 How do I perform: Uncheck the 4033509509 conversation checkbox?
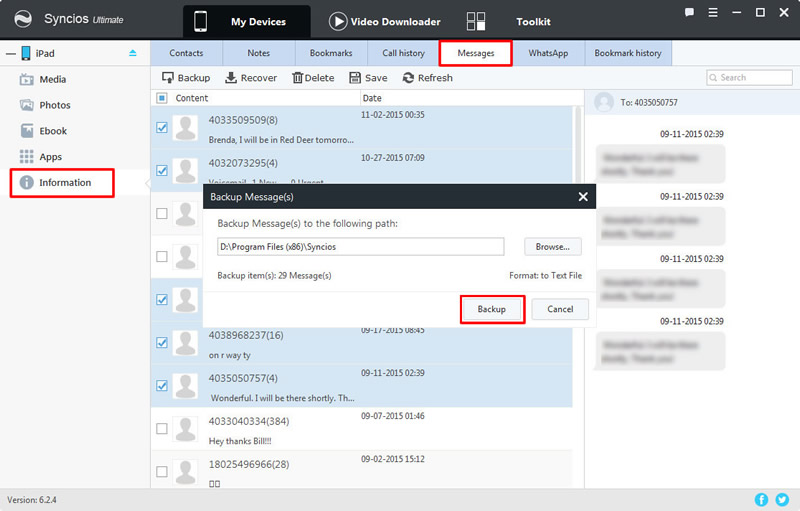coord(162,127)
